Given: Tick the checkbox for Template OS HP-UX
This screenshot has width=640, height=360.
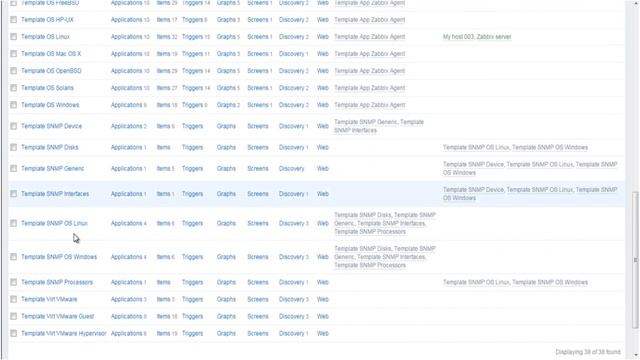Looking at the screenshot, I should point(13,20).
